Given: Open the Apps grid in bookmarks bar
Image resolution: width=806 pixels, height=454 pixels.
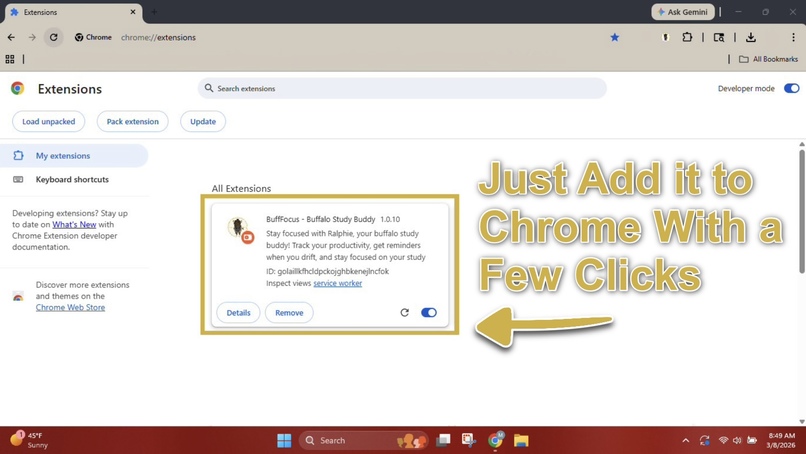Looking at the screenshot, I should (10, 59).
